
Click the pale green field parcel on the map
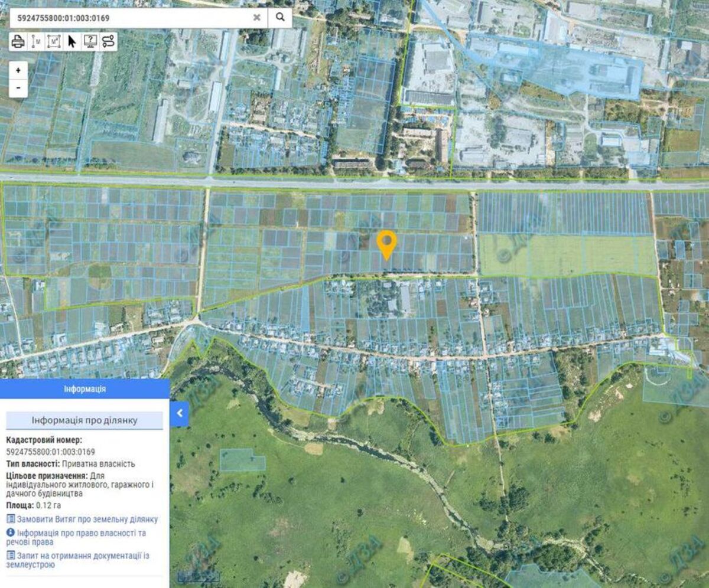point(566,255)
